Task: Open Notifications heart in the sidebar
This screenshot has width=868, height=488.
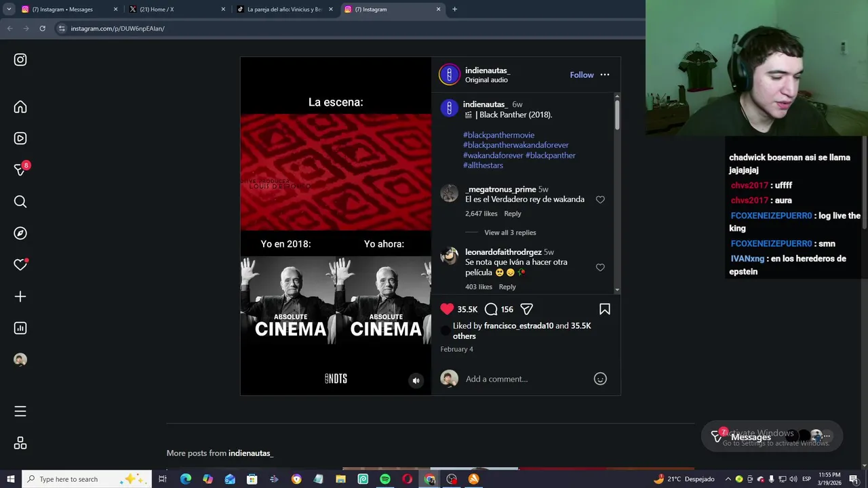Action: pyautogui.click(x=20, y=264)
